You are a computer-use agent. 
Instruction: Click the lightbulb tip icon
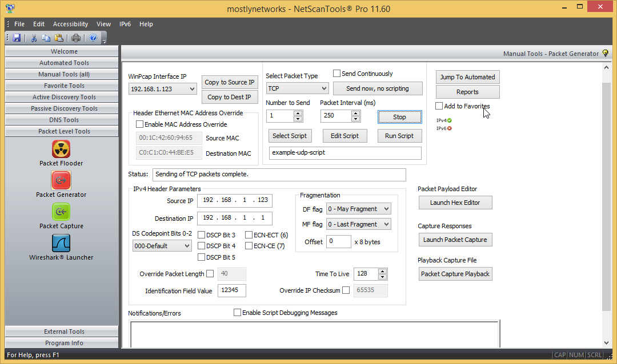(x=606, y=53)
